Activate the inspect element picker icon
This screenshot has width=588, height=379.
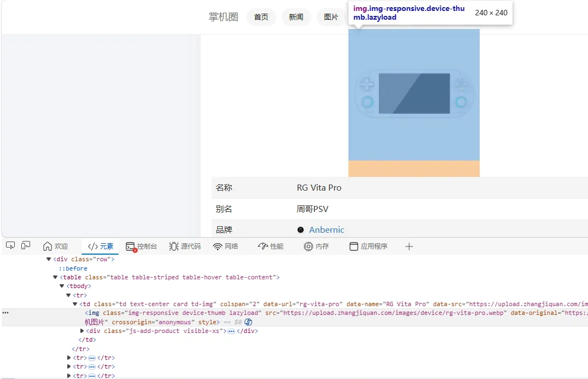tap(10, 246)
